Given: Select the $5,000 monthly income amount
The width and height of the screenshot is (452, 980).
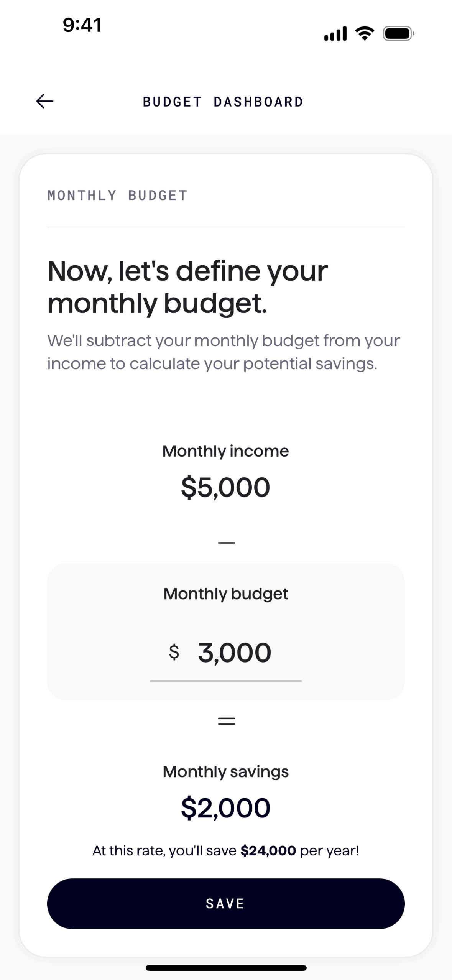Looking at the screenshot, I should point(226,487).
